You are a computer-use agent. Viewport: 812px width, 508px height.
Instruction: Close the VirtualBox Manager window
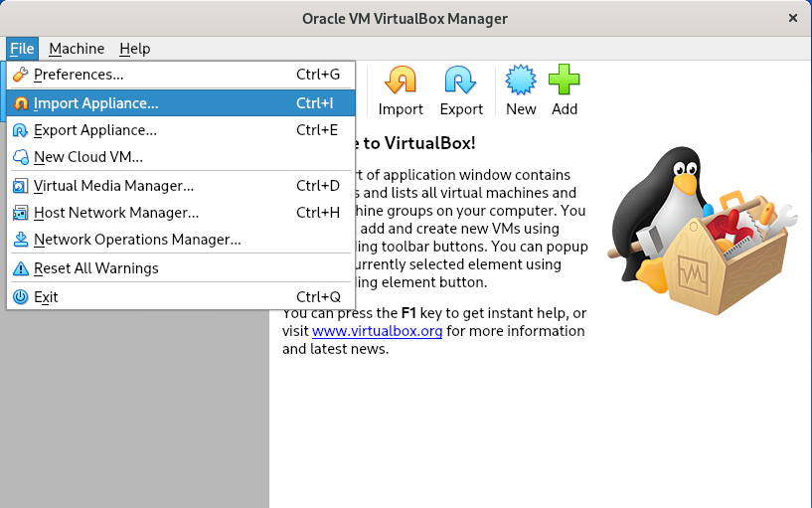[792, 18]
